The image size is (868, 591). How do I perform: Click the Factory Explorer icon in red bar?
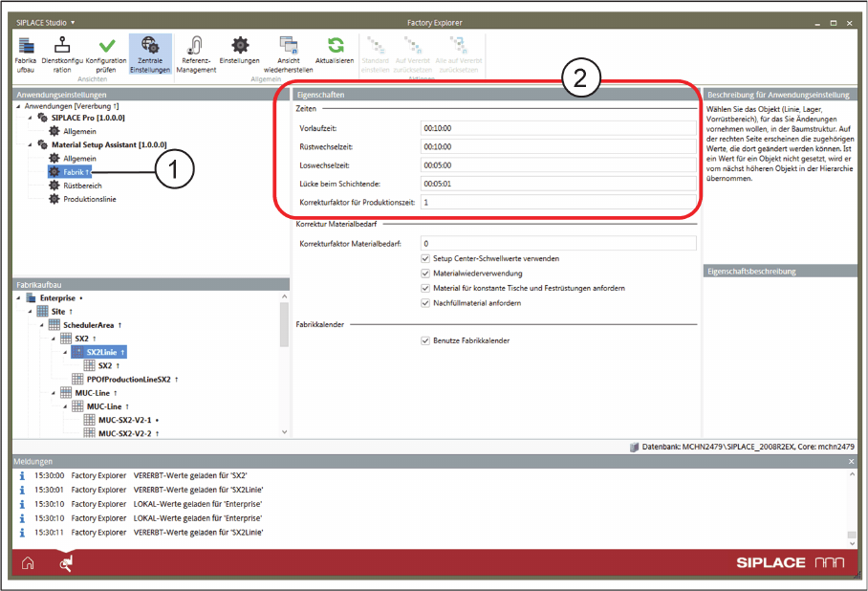click(66, 563)
